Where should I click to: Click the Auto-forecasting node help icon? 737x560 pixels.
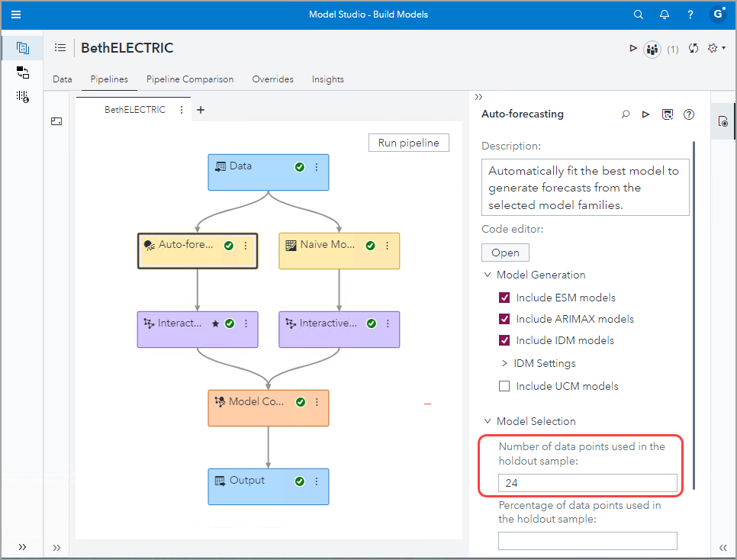[x=689, y=114]
